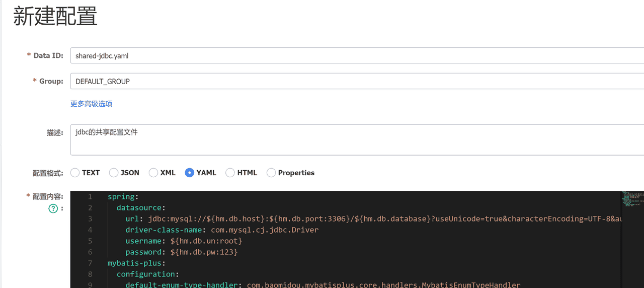Select the XML format option

pos(153,173)
